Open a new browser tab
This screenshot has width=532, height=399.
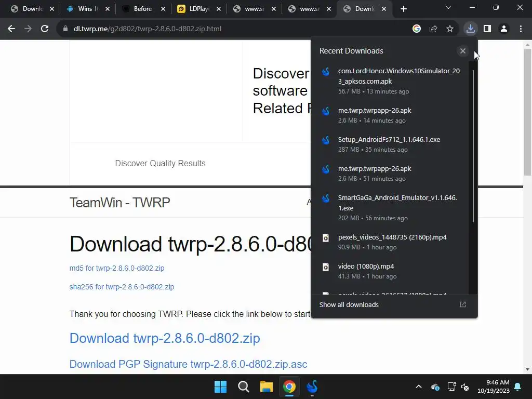[403, 9]
